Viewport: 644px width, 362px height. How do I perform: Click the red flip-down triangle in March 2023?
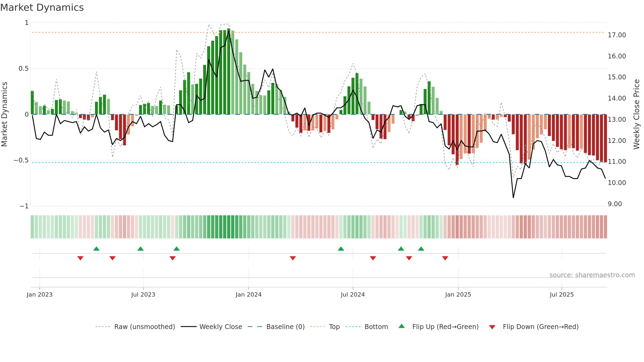point(80,258)
